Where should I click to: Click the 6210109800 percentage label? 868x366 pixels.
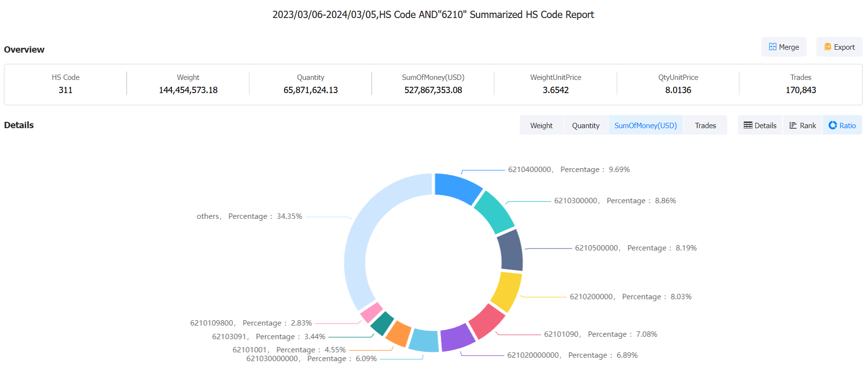click(x=251, y=323)
